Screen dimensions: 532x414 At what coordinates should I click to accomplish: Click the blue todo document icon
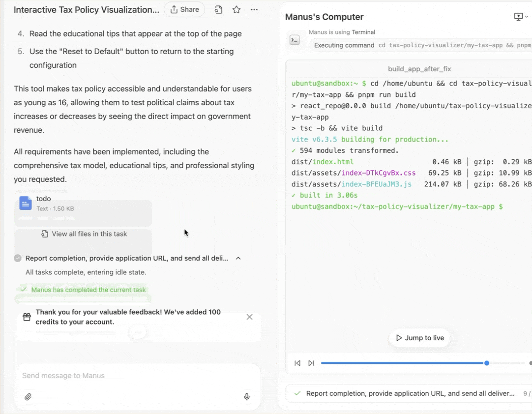pos(26,204)
